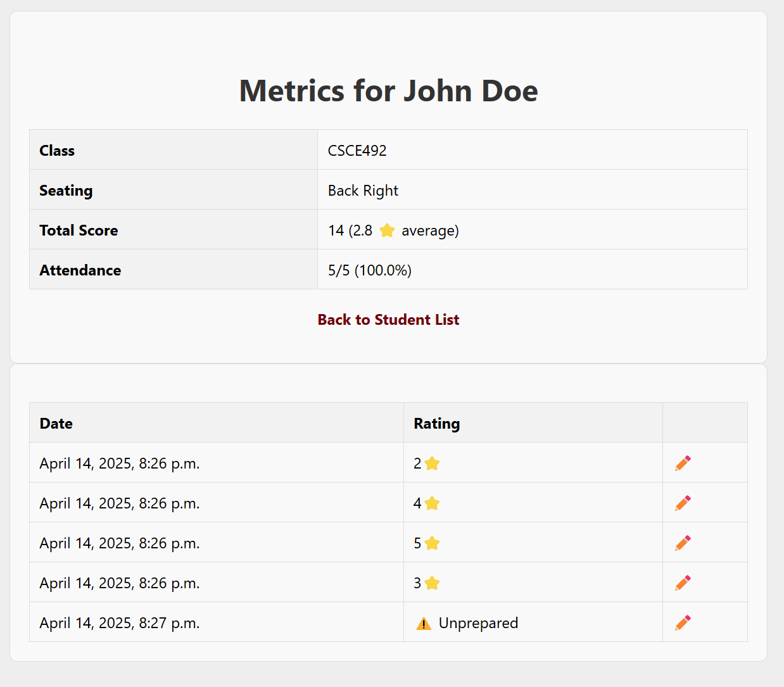Click the star icon in the 5 rating row
The height and width of the screenshot is (687, 784).
click(432, 543)
